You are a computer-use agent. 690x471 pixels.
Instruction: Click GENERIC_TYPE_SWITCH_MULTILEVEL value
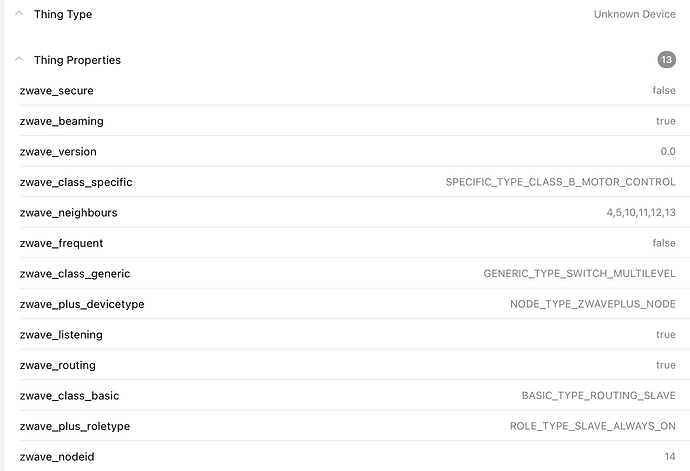point(580,273)
